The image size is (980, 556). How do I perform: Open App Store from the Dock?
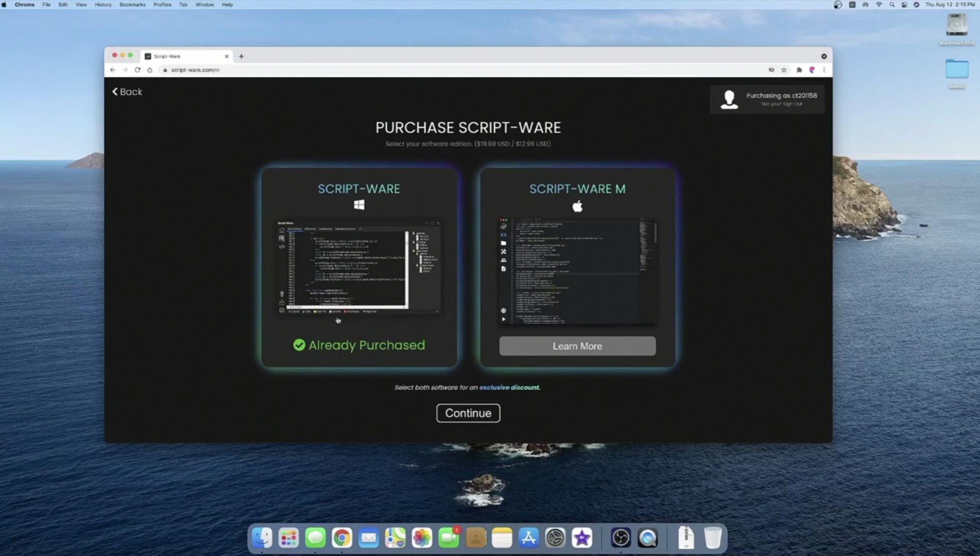(529, 538)
